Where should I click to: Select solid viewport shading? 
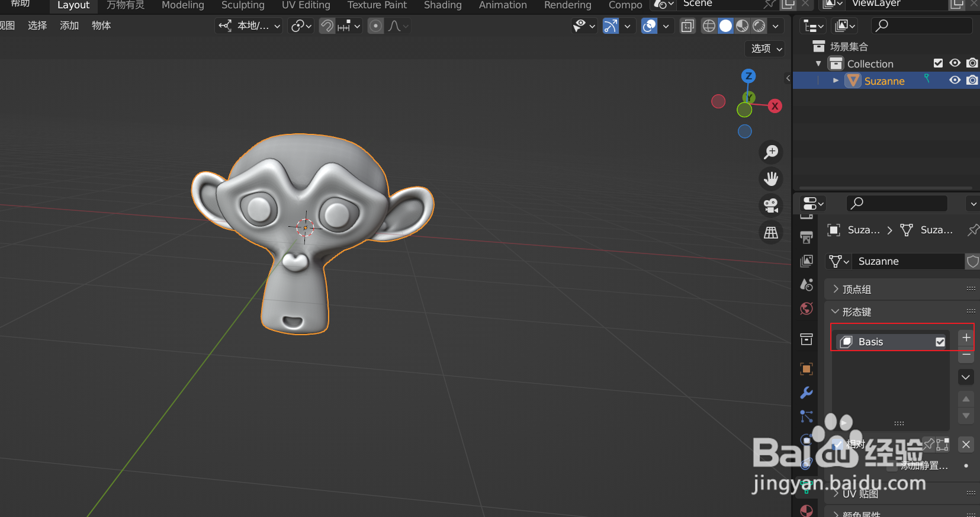pyautogui.click(x=725, y=26)
